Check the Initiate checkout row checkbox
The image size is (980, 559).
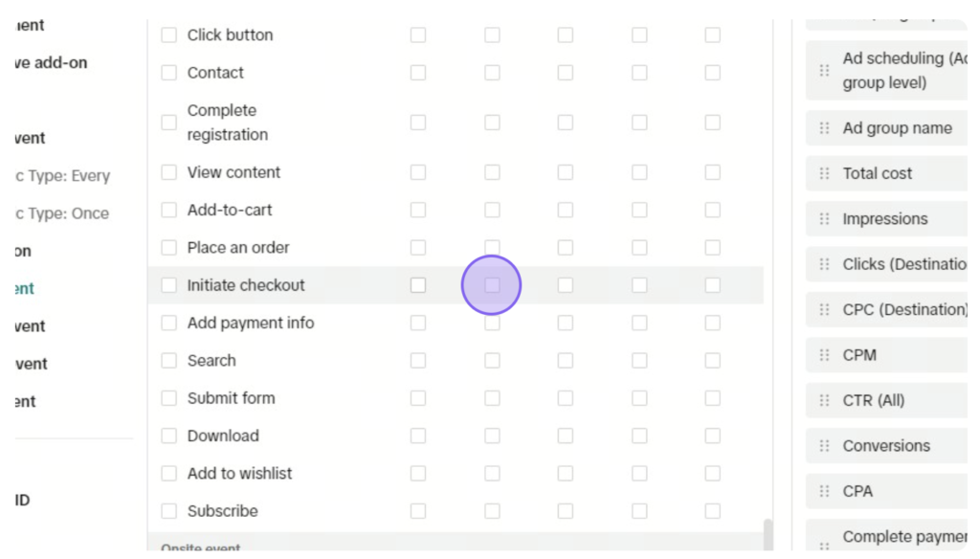pos(168,285)
